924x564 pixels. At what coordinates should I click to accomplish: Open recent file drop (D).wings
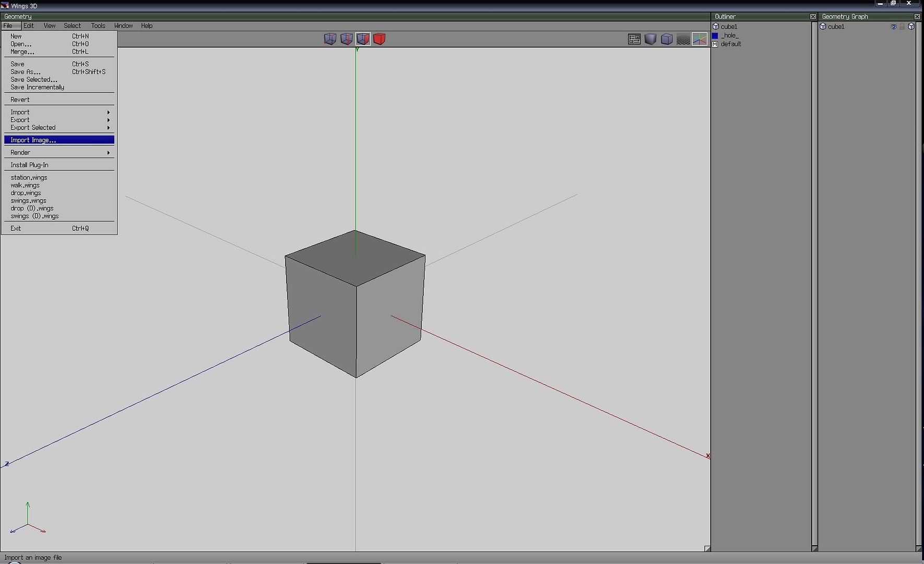pyautogui.click(x=59, y=208)
